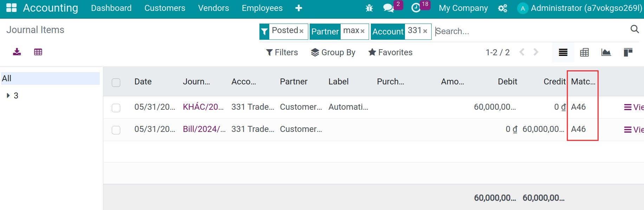
Task: Click the Automati... label cell
Action: pyautogui.click(x=348, y=107)
